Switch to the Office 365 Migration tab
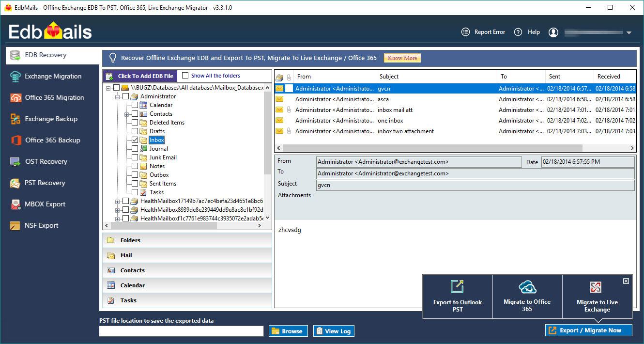This screenshot has height=344, width=644. tap(53, 98)
